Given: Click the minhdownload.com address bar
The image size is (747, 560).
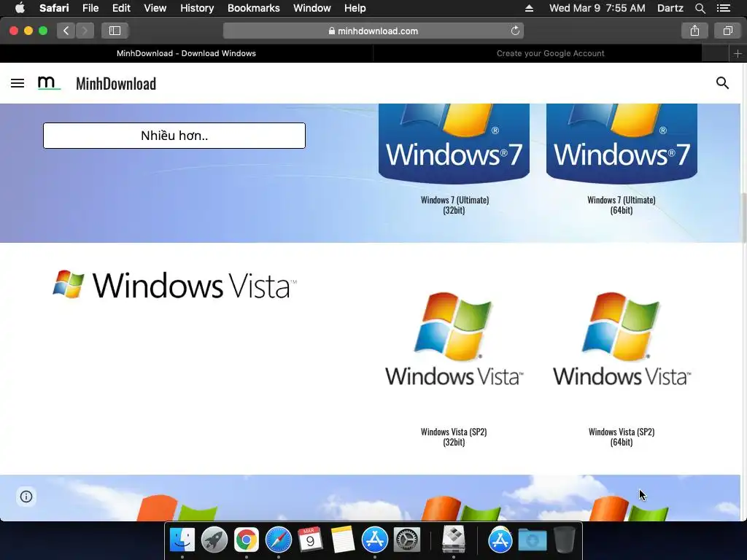Looking at the screenshot, I should (x=373, y=31).
